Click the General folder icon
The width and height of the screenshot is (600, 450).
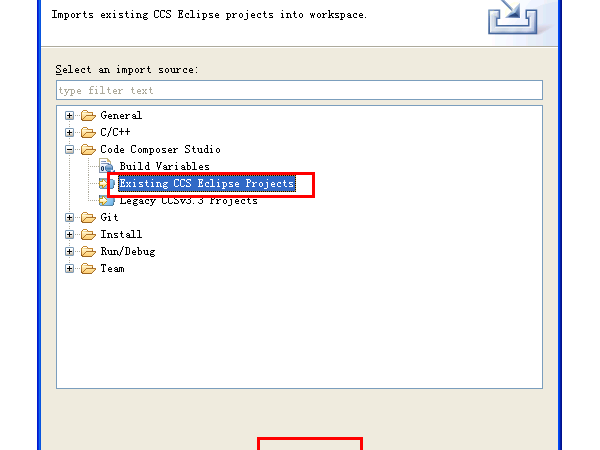pyautogui.click(x=88, y=115)
